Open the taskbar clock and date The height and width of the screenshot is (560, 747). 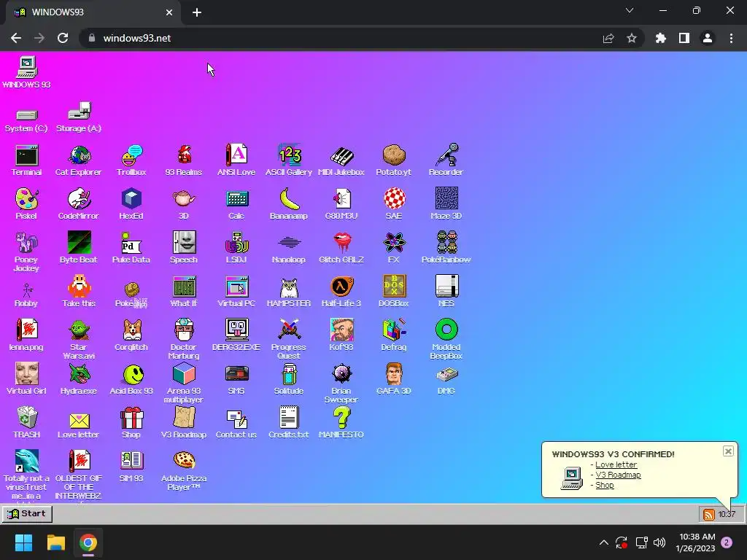point(696,542)
